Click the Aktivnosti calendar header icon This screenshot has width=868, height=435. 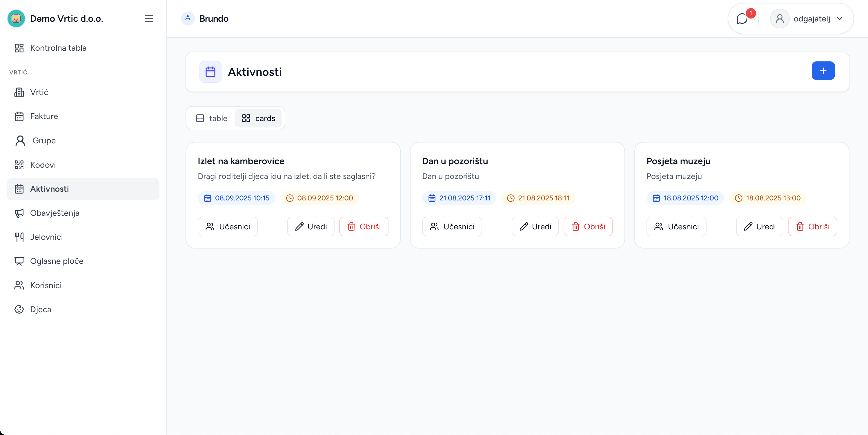click(210, 72)
